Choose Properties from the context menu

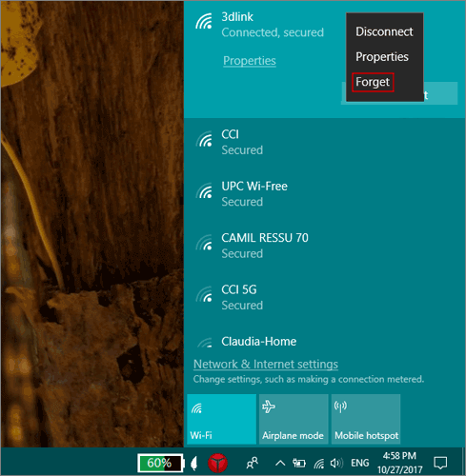pos(382,57)
